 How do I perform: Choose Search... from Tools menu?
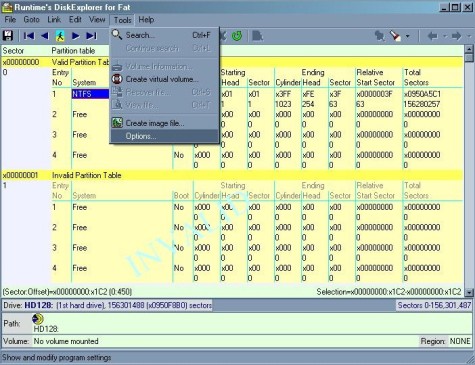pyautogui.click(x=164, y=35)
